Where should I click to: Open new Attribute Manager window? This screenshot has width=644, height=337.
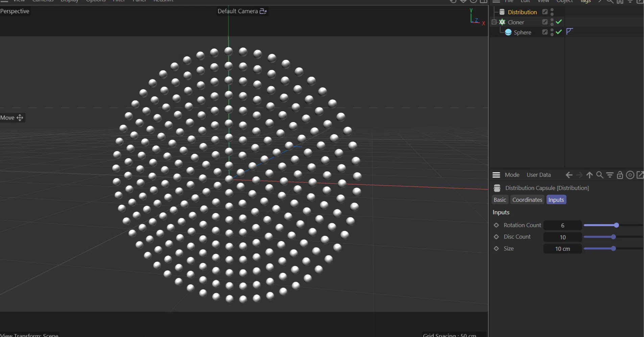pos(640,175)
